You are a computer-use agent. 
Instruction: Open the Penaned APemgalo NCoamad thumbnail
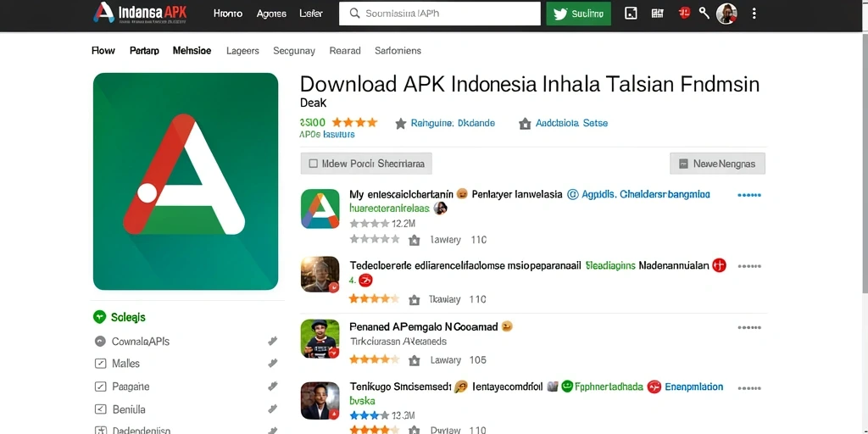(320, 338)
